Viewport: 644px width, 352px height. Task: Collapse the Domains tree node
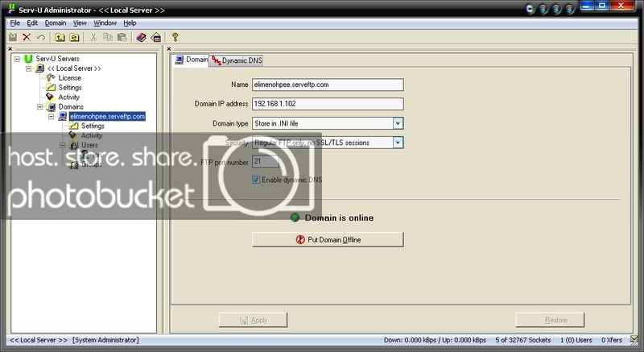point(39,107)
